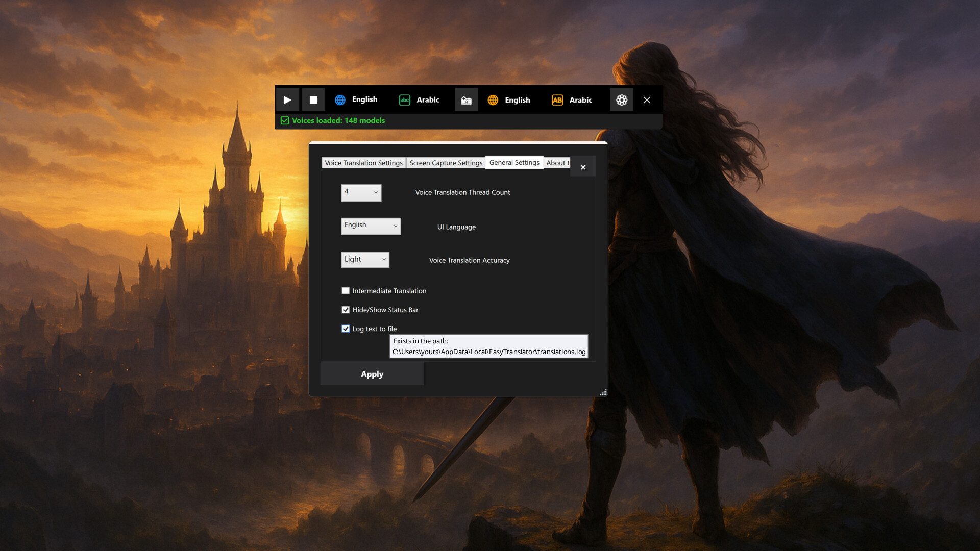Click the translations.log path field

click(488, 346)
